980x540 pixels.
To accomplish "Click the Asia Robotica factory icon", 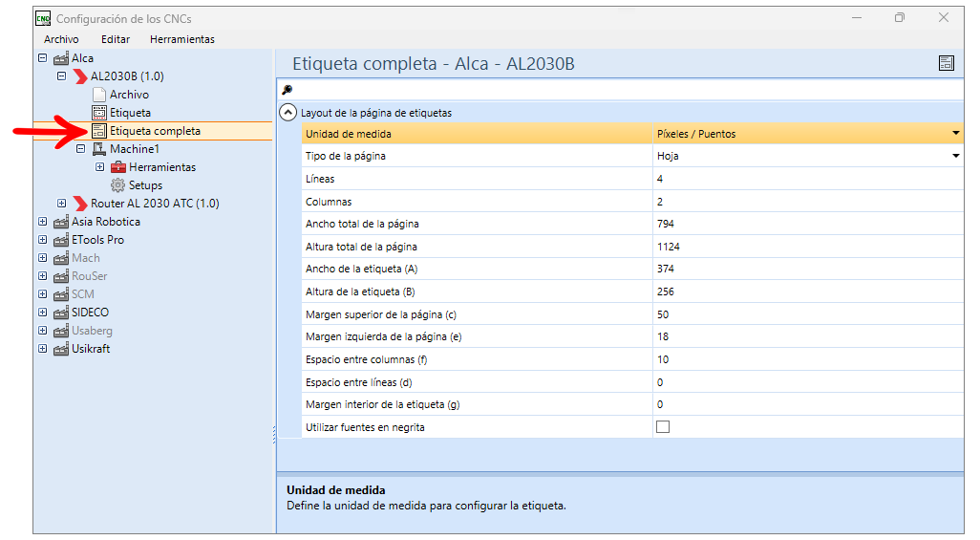I will click(60, 222).
